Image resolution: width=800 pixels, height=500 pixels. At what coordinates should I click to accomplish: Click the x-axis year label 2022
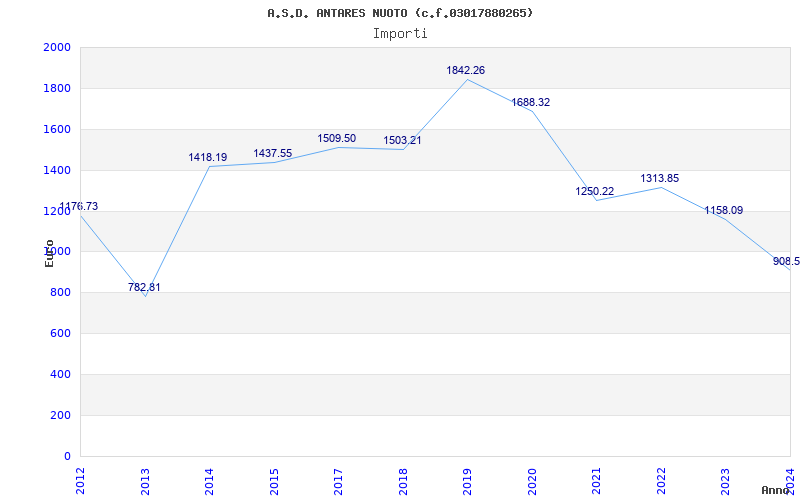pyautogui.click(x=661, y=481)
